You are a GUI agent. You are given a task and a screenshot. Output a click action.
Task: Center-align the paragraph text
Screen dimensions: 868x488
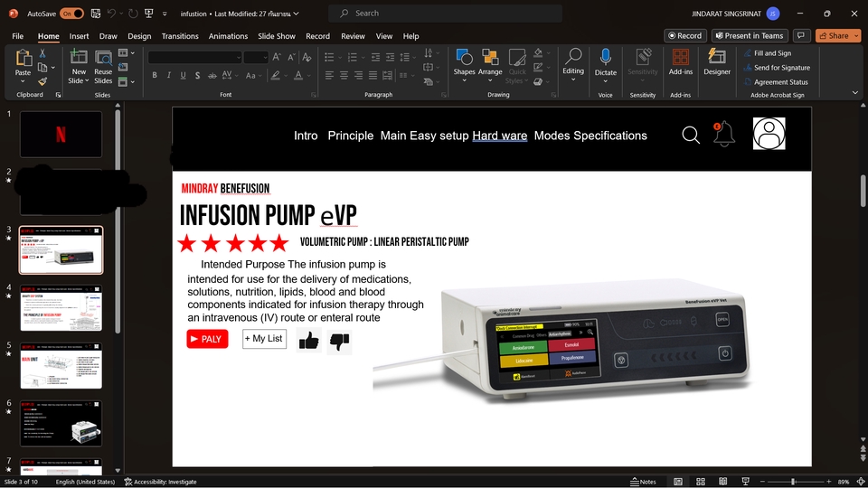[344, 75]
